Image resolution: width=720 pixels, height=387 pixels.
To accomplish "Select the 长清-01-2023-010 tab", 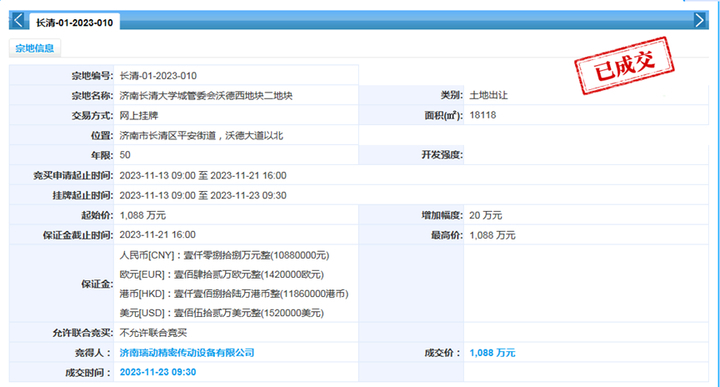I will (74, 22).
